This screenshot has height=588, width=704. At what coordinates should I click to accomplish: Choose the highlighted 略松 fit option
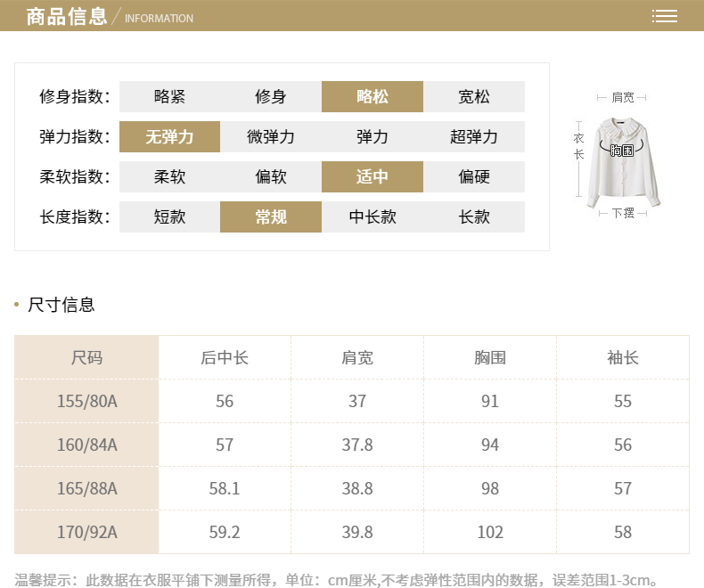pyautogui.click(x=372, y=97)
